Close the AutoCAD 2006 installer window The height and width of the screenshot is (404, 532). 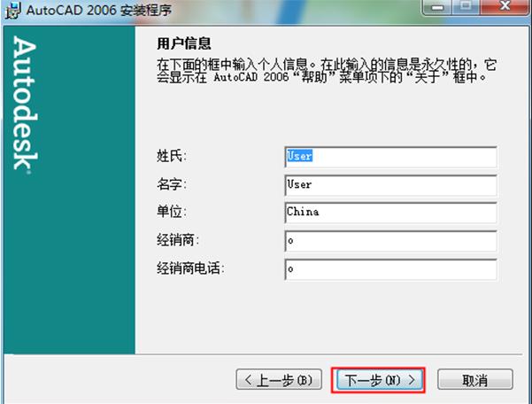[x=505, y=7]
